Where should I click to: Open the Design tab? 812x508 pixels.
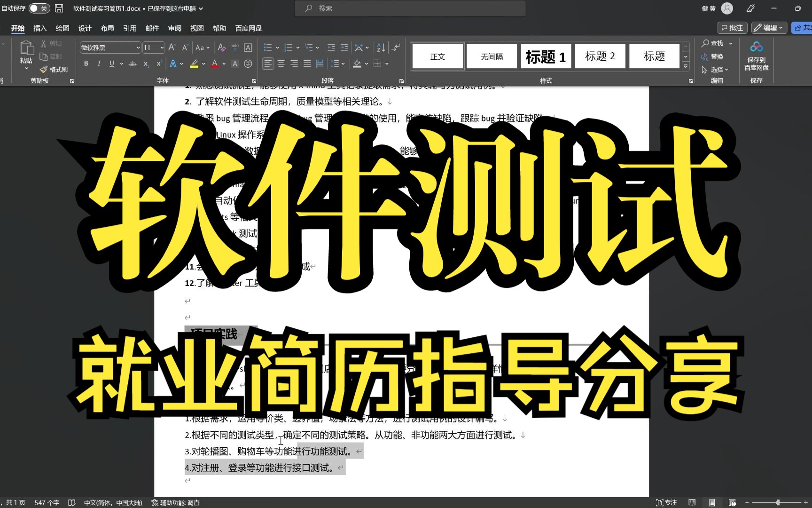point(85,28)
